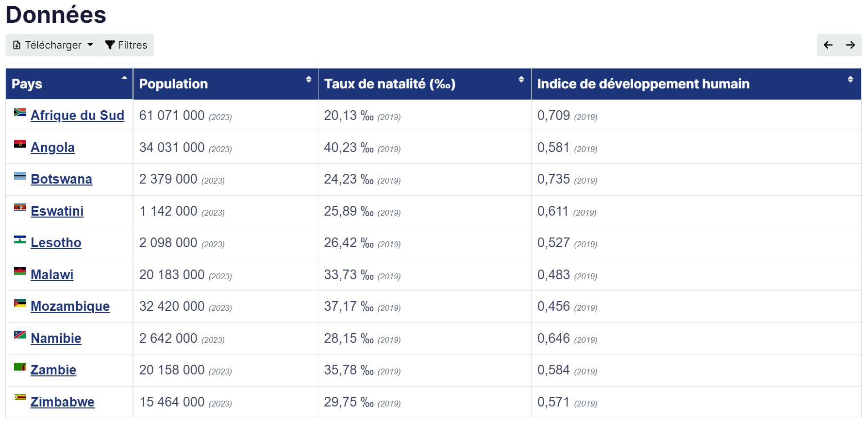The width and height of the screenshot is (868, 423).
Task: Sort by Indice de développement humain column
Action: 696,84
